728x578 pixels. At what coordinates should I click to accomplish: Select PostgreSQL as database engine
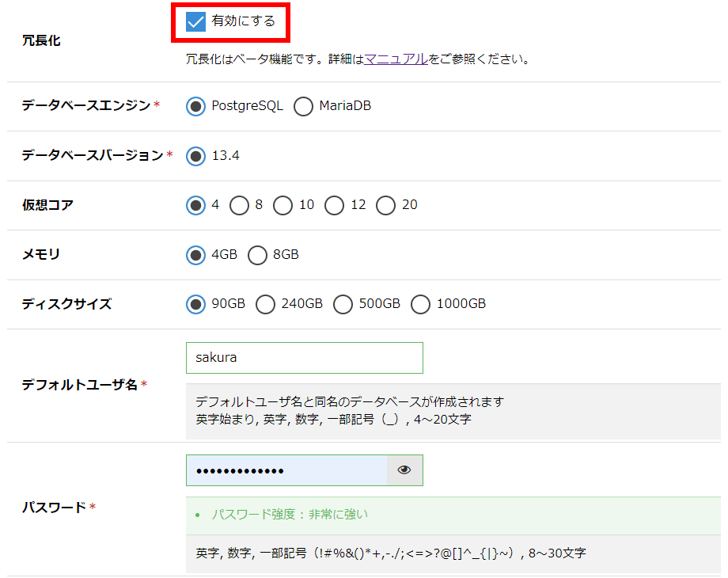click(195, 106)
